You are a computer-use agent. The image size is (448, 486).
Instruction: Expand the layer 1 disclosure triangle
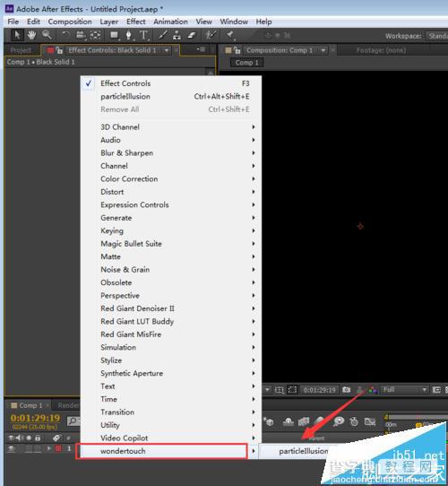[48, 448]
